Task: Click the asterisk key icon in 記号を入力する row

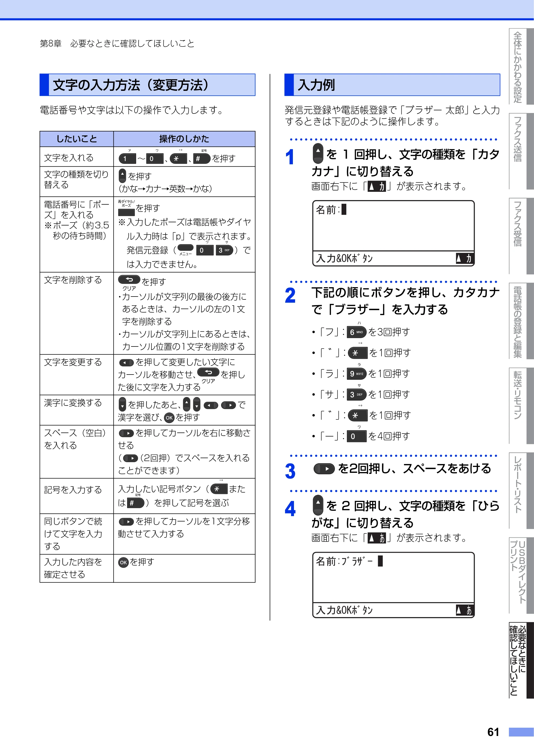Action: click(x=219, y=489)
